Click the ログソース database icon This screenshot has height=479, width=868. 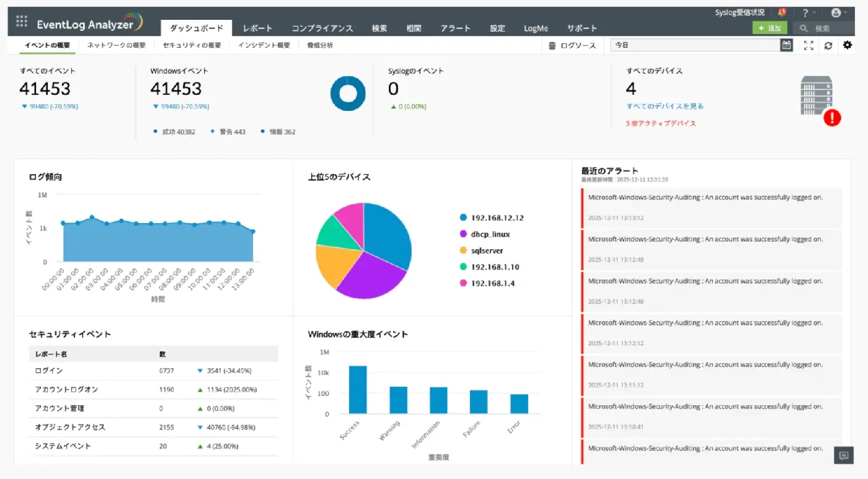(x=552, y=45)
